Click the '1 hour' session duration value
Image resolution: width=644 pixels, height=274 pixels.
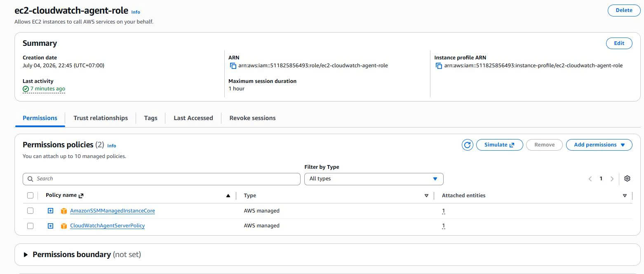coord(236,89)
